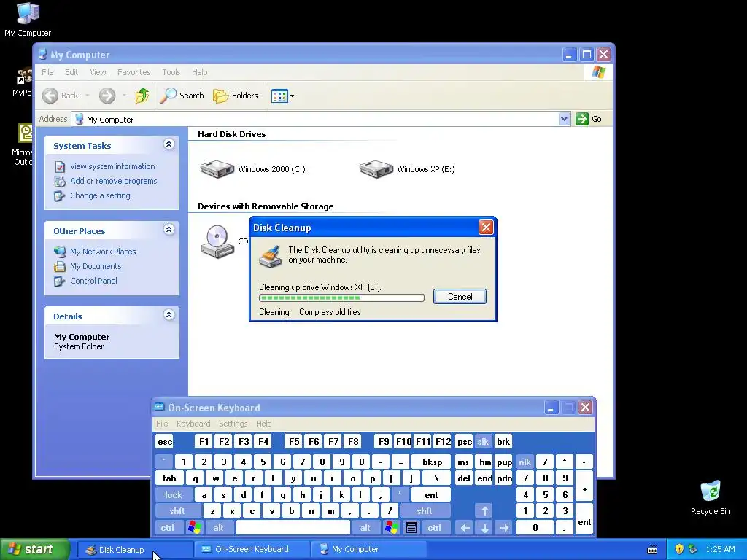Click the space bar on On-Screen Keyboard

coord(293,528)
